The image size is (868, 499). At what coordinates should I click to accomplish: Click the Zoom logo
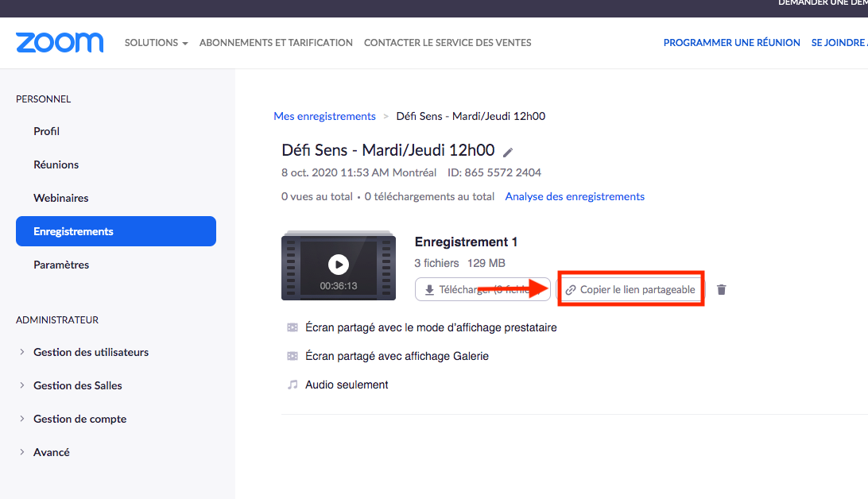[60, 42]
